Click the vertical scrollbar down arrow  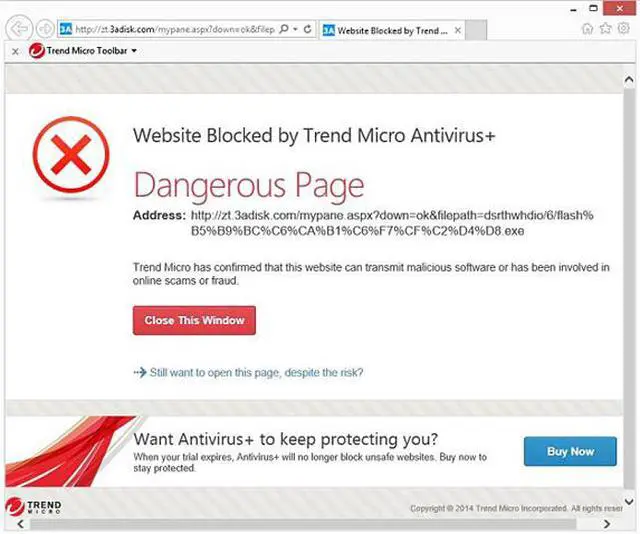tap(629, 501)
